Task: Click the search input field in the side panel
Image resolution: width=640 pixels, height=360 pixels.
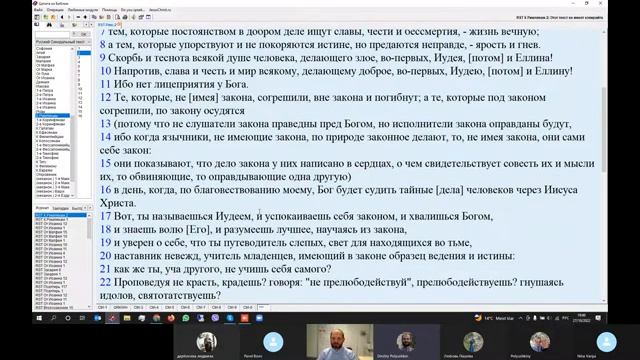Action: [53, 34]
